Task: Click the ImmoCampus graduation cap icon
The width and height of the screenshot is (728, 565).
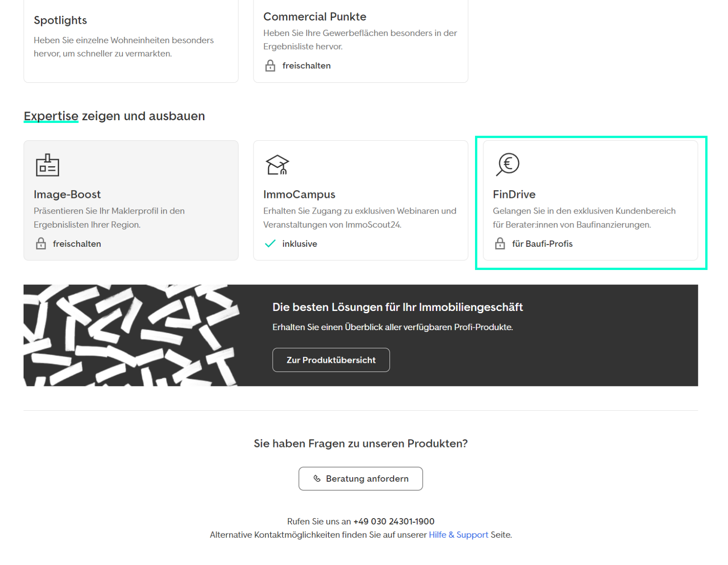Action: [277, 165]
